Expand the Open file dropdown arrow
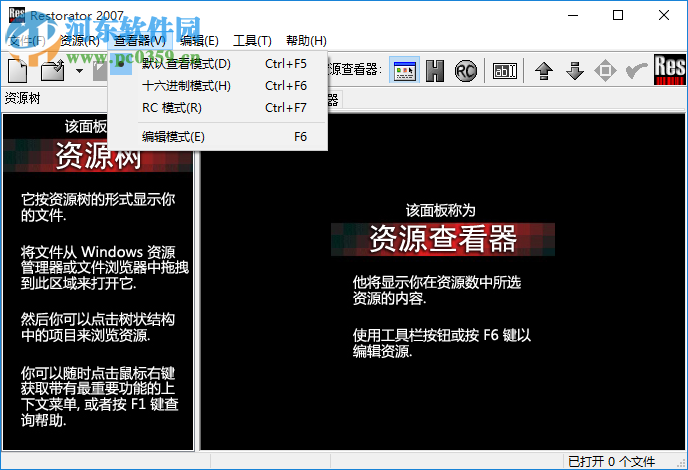Image resolution: width=688 pixels, height=470 pixels. pos(79,71)
